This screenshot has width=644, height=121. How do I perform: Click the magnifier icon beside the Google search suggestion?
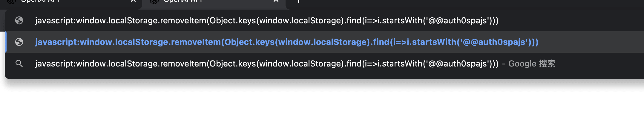[x=19, y=63]
